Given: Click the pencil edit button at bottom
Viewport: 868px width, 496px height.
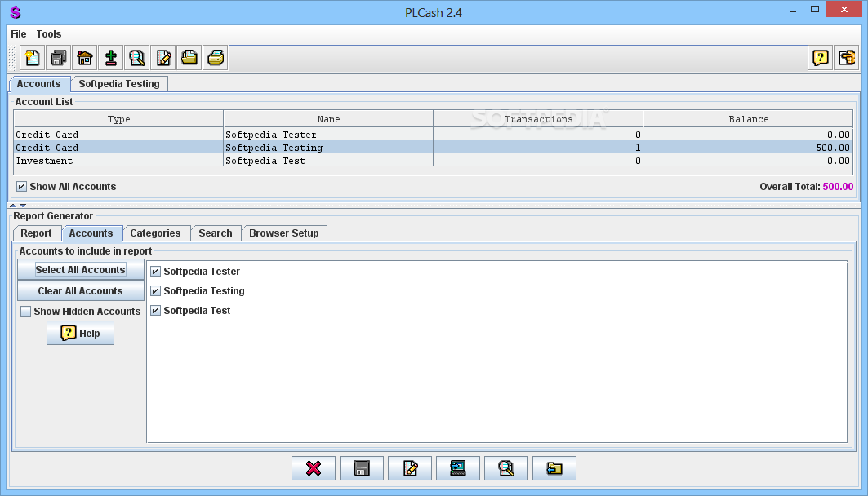Looking at the screenshot, I should pos(410,468).
